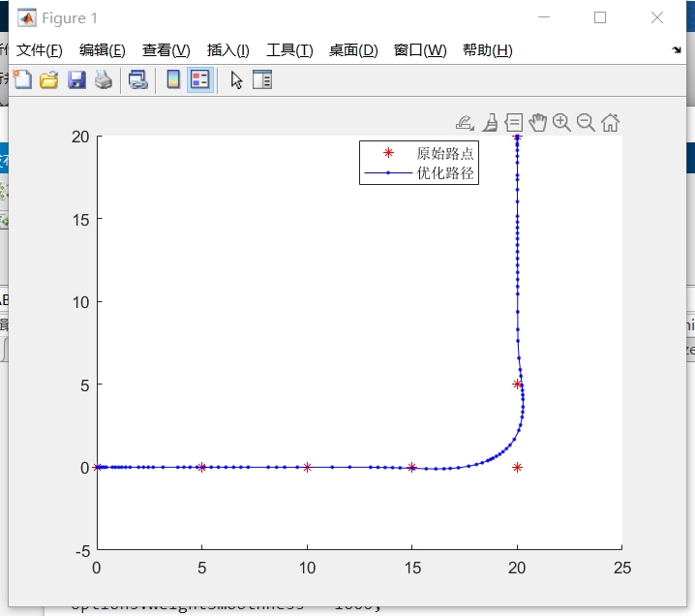Print the figure with the printer icon
695x616 pixels.
104,80
